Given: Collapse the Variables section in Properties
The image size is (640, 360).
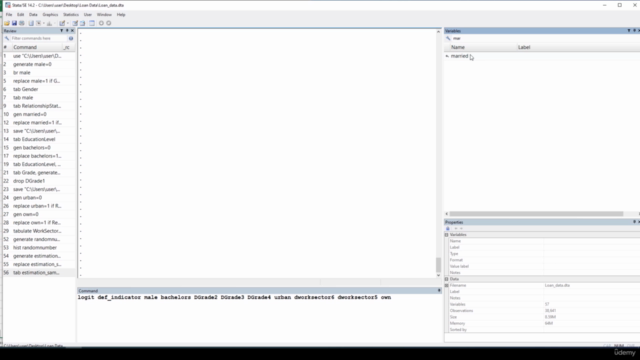Looking at the screenshot, I should coord(447,235).
